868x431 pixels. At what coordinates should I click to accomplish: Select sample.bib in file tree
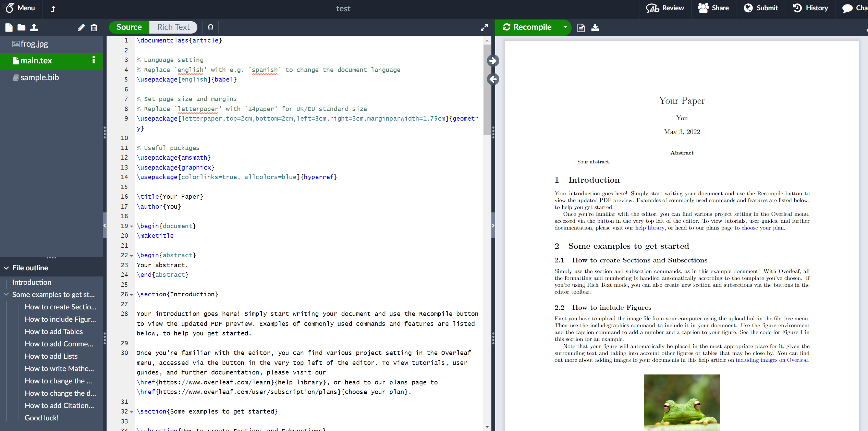(39, 77)
